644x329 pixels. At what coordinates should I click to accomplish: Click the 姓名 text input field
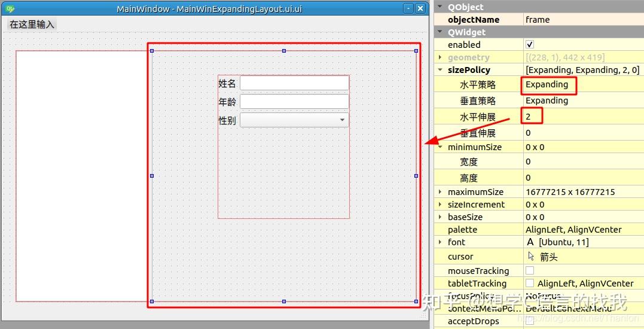click(294, 83)
